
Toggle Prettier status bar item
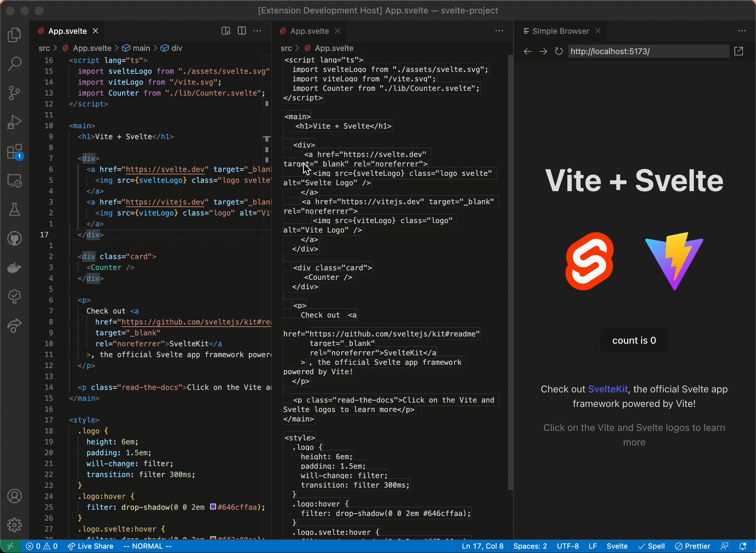click(692, 546)
